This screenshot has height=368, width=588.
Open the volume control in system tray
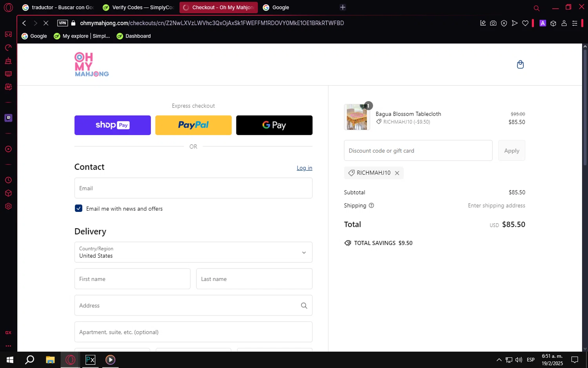click(519, 360)
